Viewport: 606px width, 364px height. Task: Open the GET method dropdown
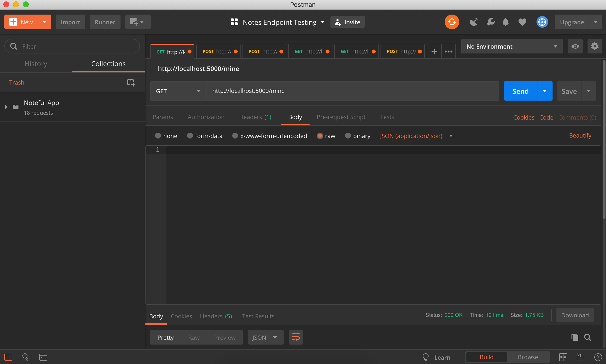point(178,91)
